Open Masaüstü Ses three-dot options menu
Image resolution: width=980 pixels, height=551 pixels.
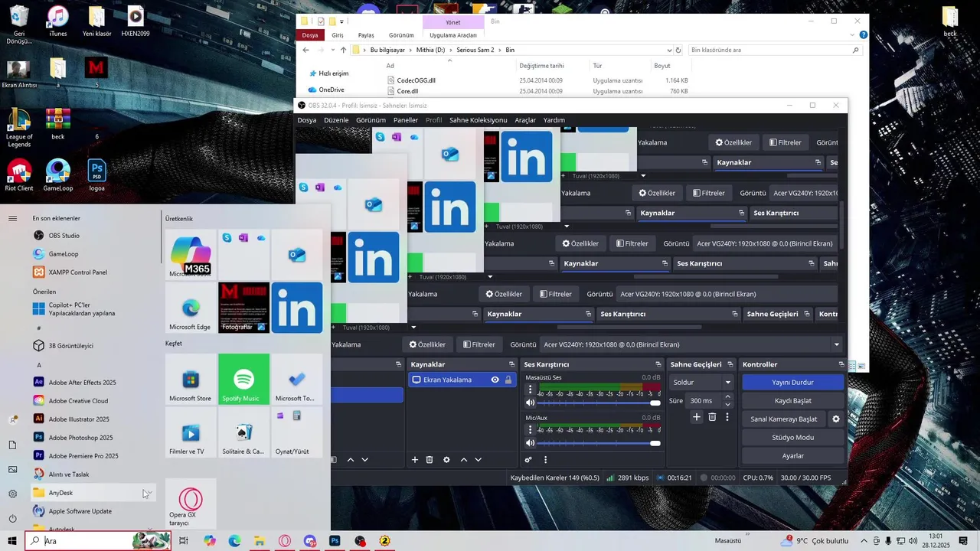tap(530, 389)
